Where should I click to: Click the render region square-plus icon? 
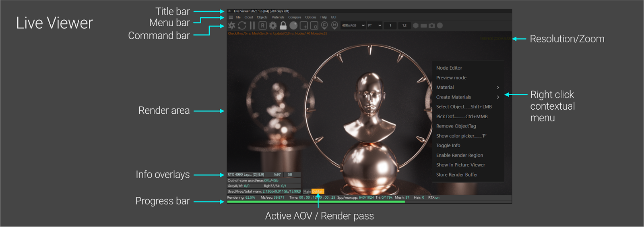(x=304, y=26)
